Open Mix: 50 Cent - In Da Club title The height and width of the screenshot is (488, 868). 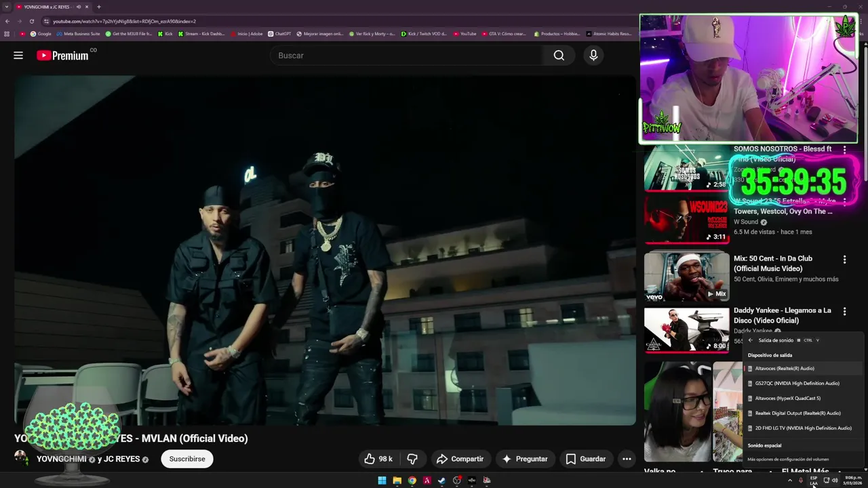[773, 264]
